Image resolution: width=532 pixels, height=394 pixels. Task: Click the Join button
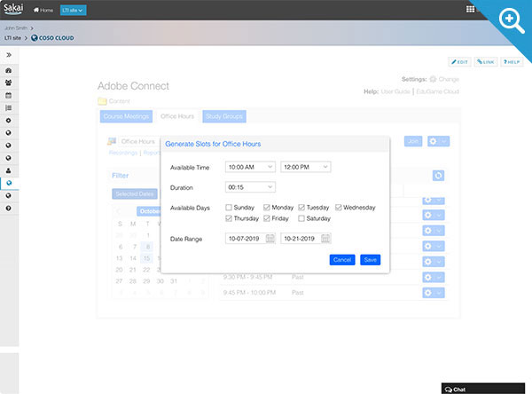point(413,141)
